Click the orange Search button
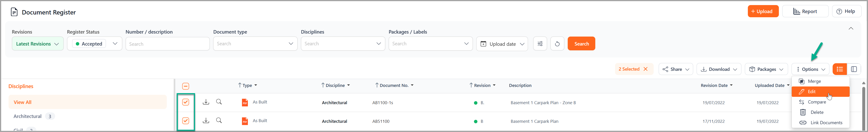This screenshot has height=132, width=868. tap(581, 44)
